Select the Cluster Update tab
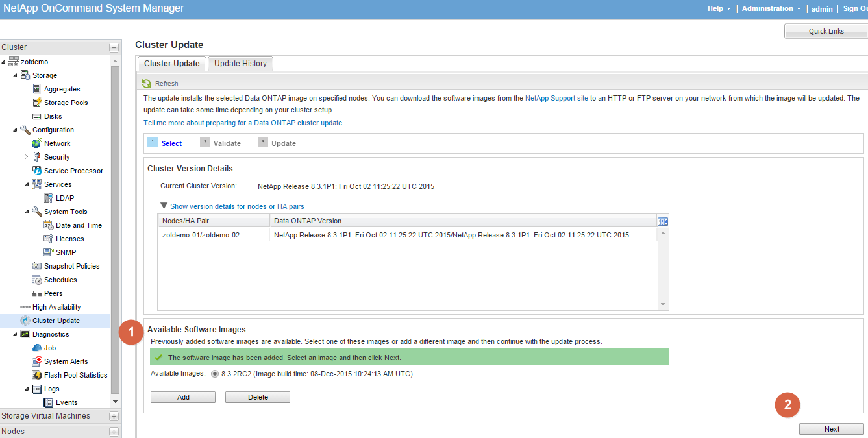This screenshot has height=438, width=868. tap(172, 64)
